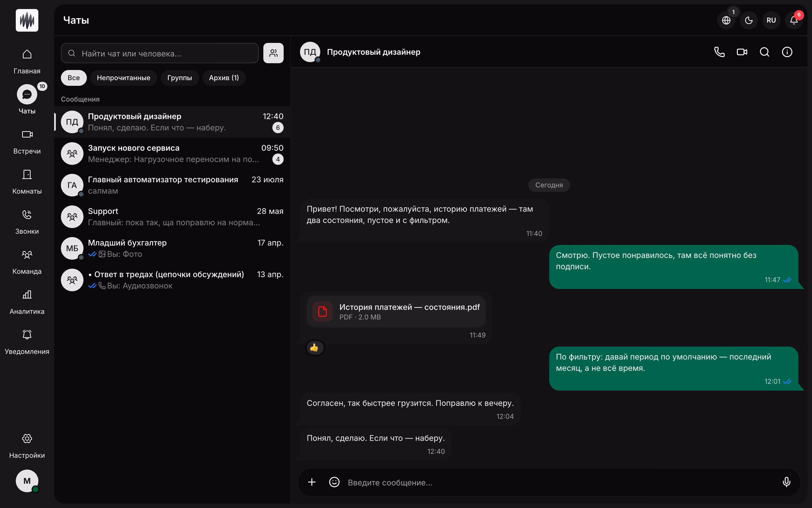812x508 pixels.
Task: Attach a file with the plus icon
Action: (x=312, y=482)
